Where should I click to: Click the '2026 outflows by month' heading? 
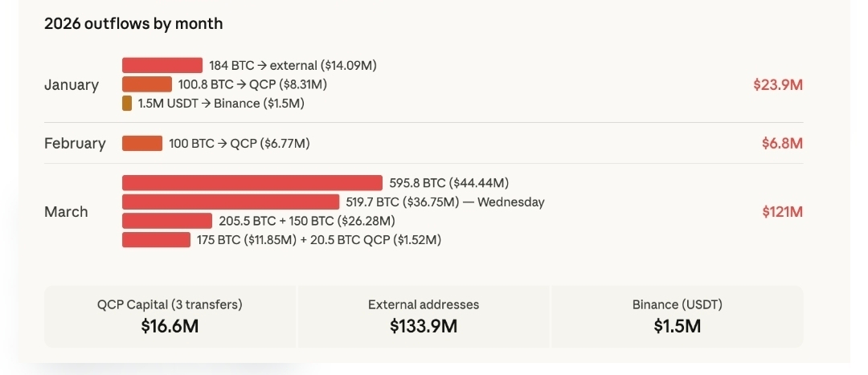point(133,24)
